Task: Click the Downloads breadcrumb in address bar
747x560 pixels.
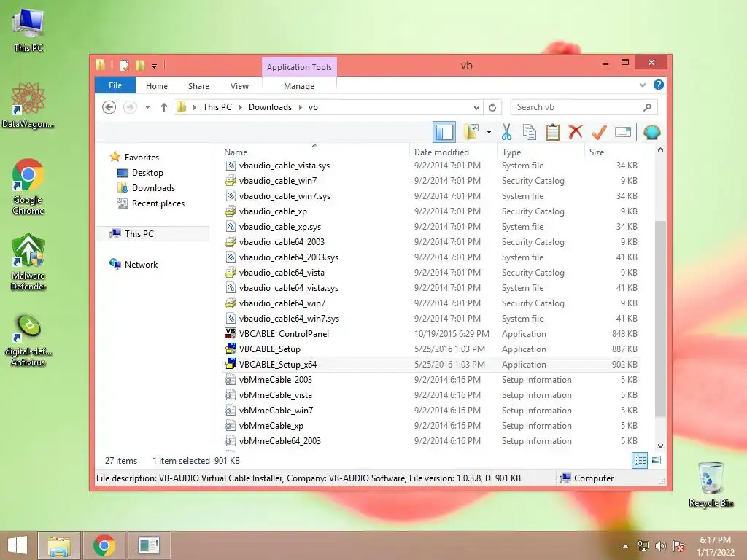Action: (x=270, y=107)
